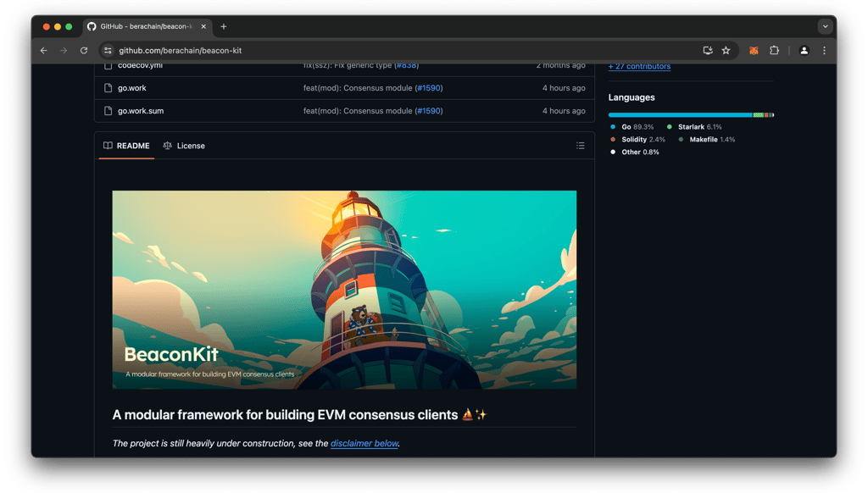Image resolution: width=868 pixels, height=493 pixels.
Task: Open the README outline list icon
Action: pyautogui.click(x=580, y=146)
